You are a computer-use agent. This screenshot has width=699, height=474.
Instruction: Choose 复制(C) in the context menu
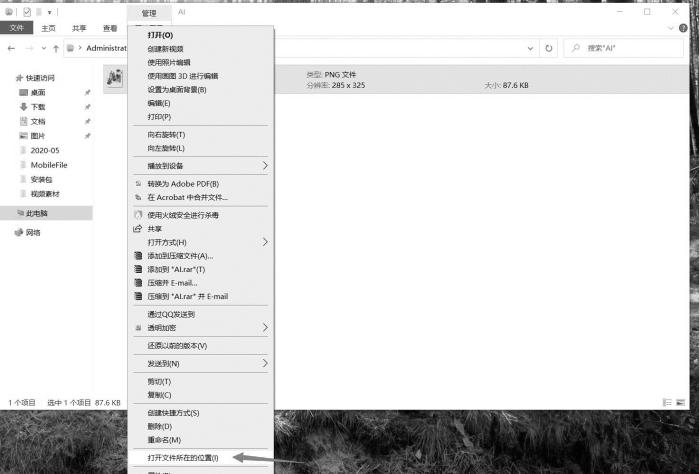201,395
